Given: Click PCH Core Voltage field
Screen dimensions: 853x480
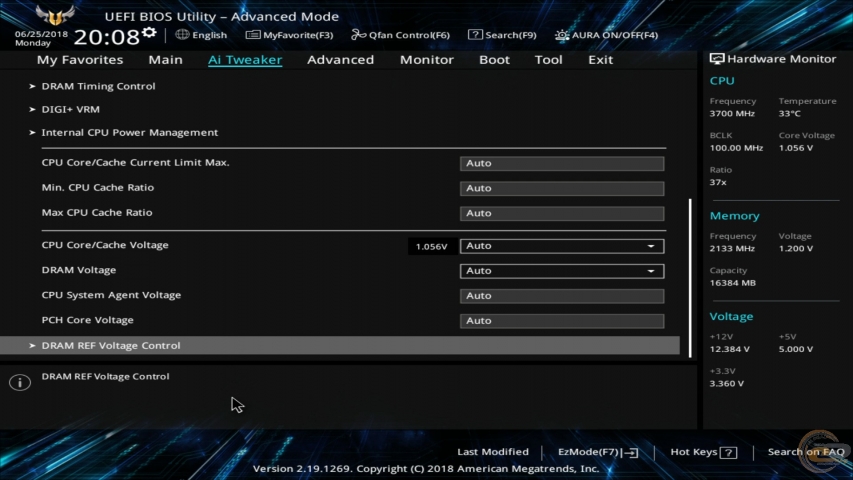Looking at the screenshot, I should 562,321.
